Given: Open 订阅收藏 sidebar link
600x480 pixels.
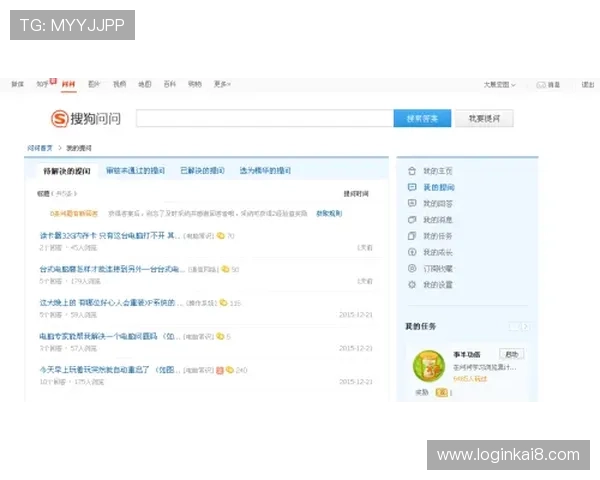Looking at the screenshot, I should point(437,268).
